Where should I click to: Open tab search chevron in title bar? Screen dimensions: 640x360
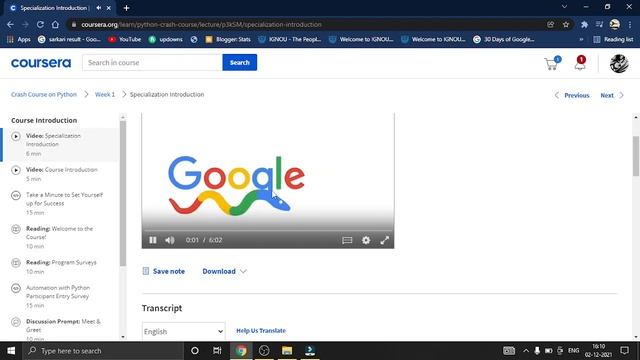564,7
